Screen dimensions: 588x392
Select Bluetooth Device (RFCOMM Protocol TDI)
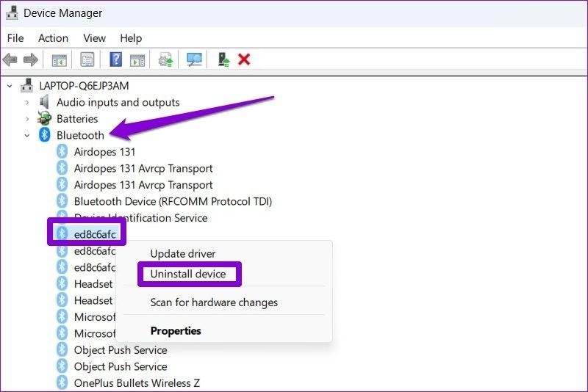[x=173, y=201]
